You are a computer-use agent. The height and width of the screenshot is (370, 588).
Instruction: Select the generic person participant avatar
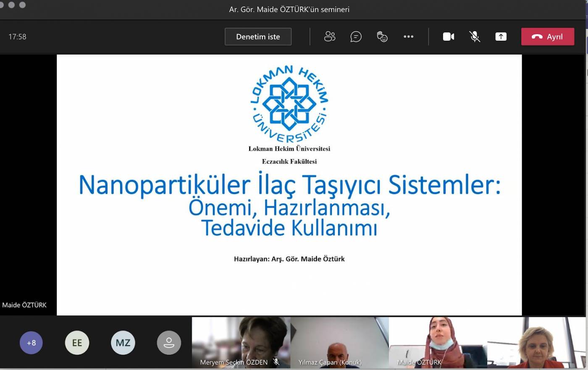pos(169,343)
